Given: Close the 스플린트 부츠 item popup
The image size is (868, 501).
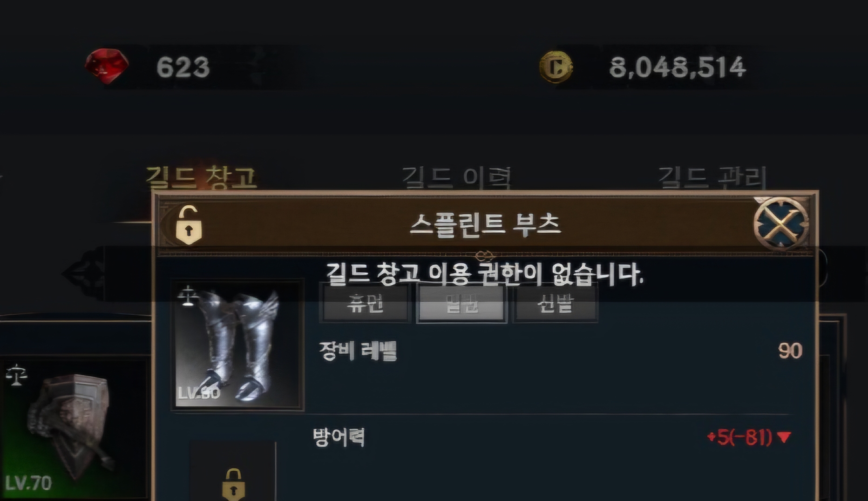Looking at the screenshot, I should point(781,224).
